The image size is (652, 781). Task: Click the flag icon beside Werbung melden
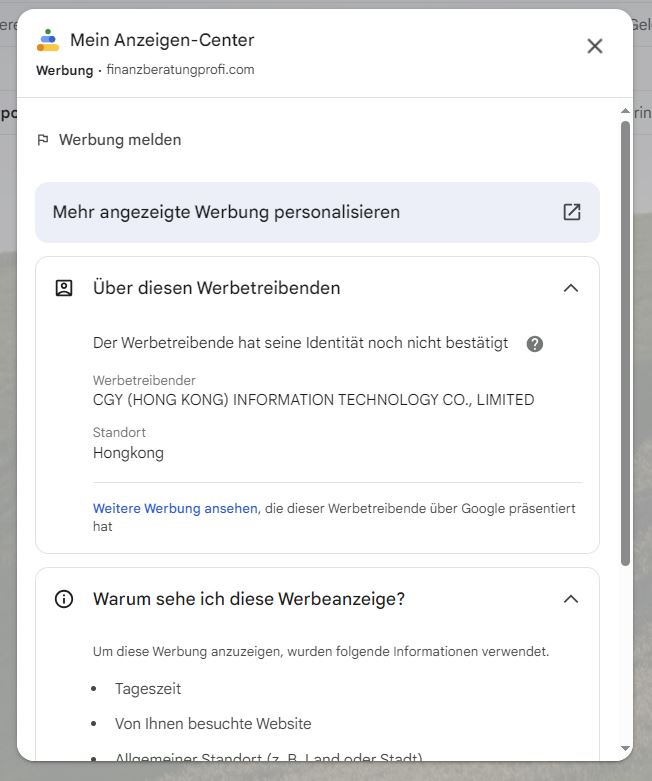point(43,140)
